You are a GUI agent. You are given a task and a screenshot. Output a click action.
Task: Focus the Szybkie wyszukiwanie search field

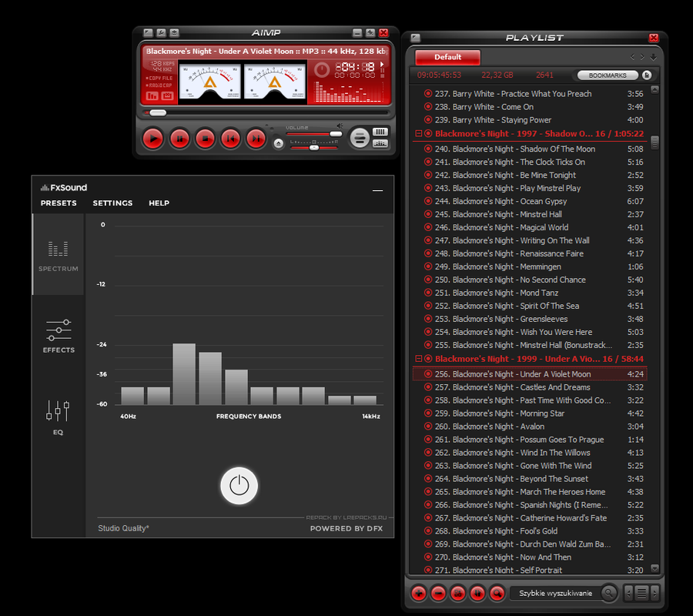555,593
